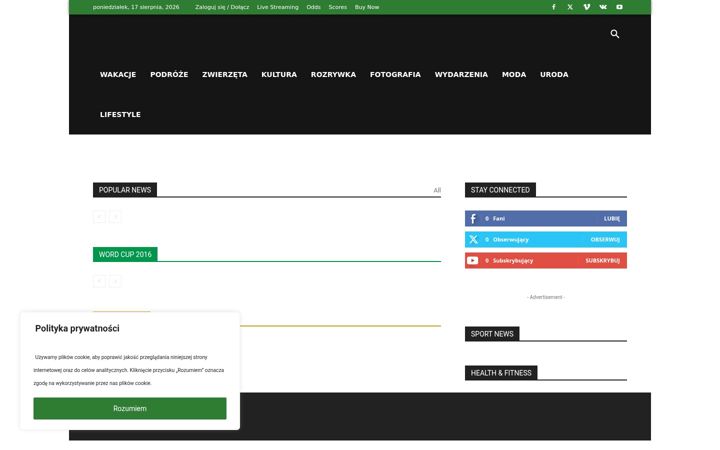Viewport: 720px width, 450px height.
Task: Click the Polityka prywatności title
Action: [77, 329]
